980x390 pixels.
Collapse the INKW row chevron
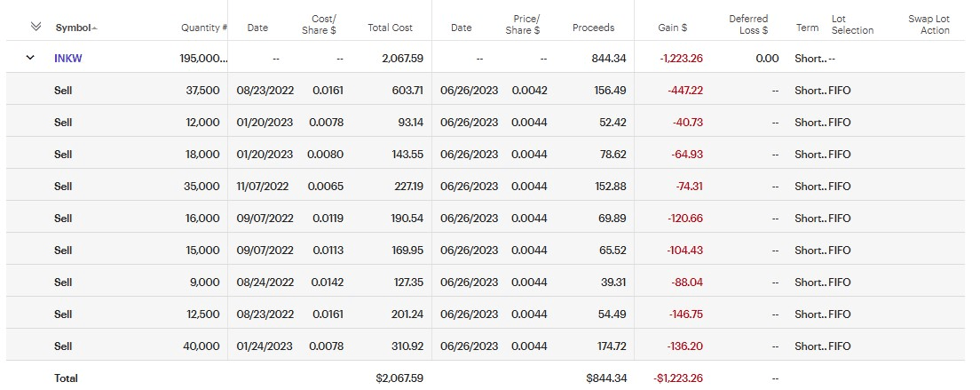(x=30, y=58)
